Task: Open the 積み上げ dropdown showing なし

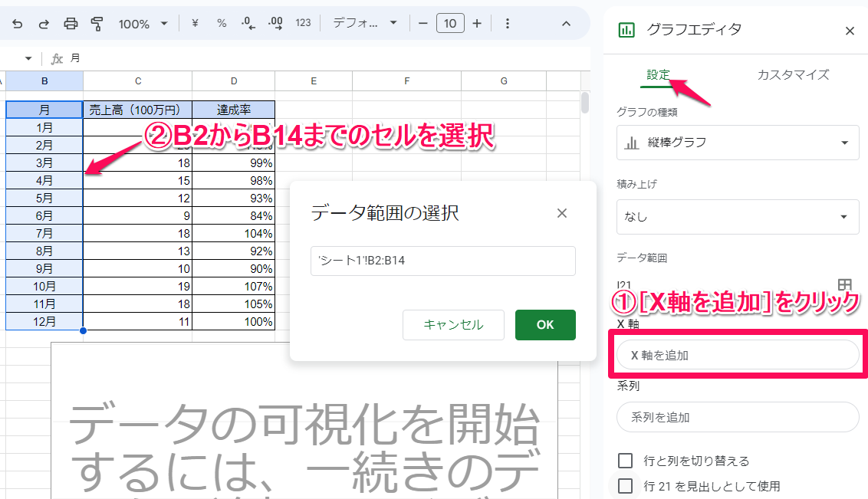Action: [x=738, y=217]
